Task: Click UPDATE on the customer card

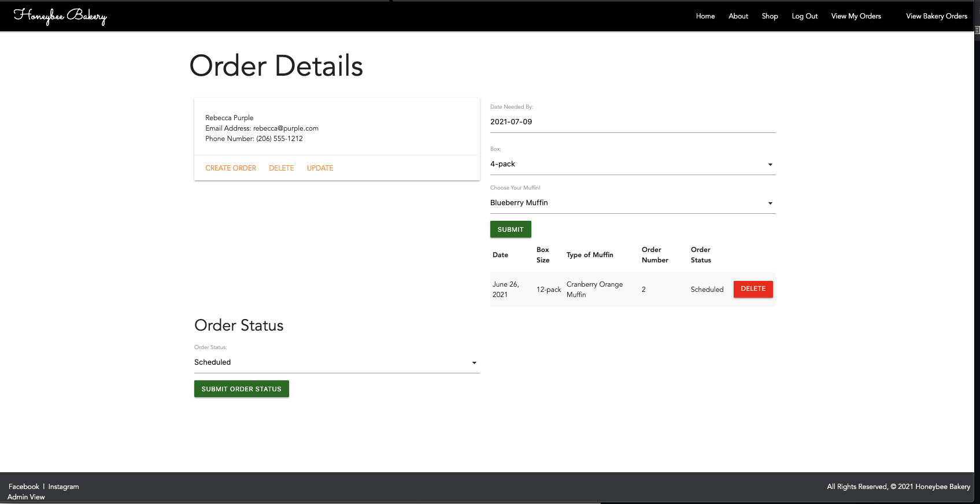Action: [320, 168]
